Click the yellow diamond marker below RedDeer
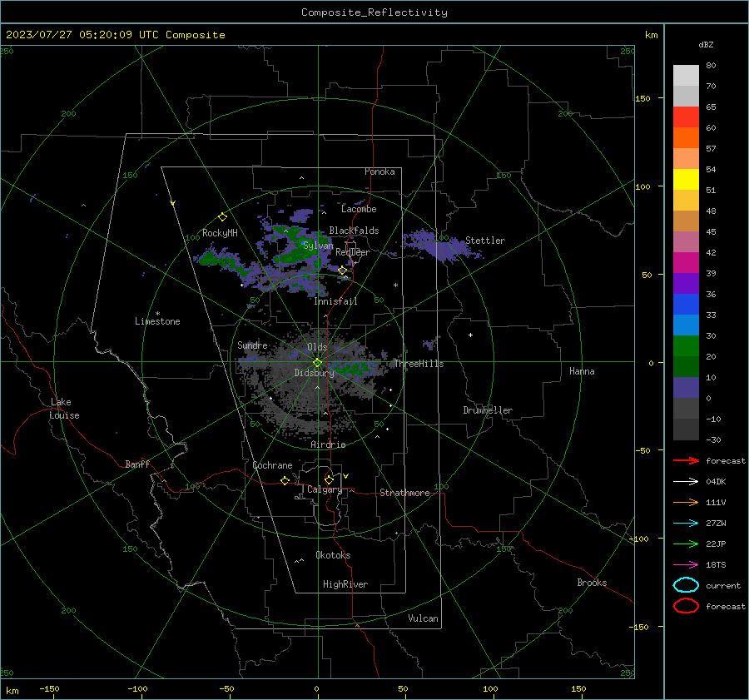 pyautogui.click(x=343, y=271)
